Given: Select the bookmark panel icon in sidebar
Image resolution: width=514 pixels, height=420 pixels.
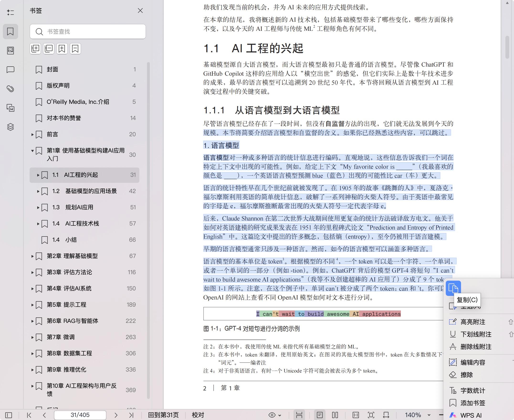Looking at the screenshot, I should click(x=10, y=31).
